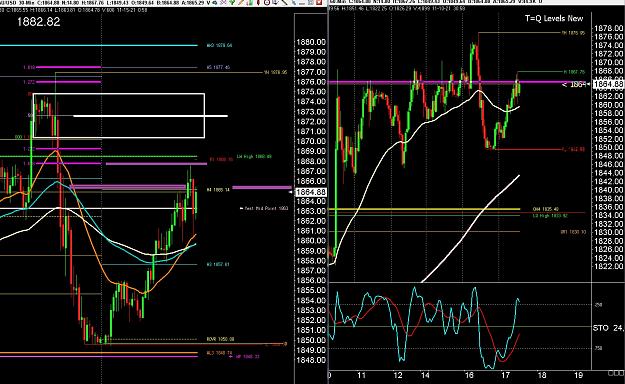Click 1858.00 on the right chart price axis
The height and width of the screenshot is (384, 625).
[x=609, y=113]
